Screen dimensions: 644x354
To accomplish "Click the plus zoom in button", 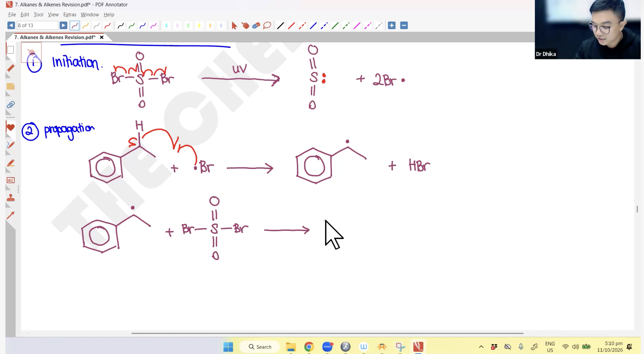I will (392, 25).
